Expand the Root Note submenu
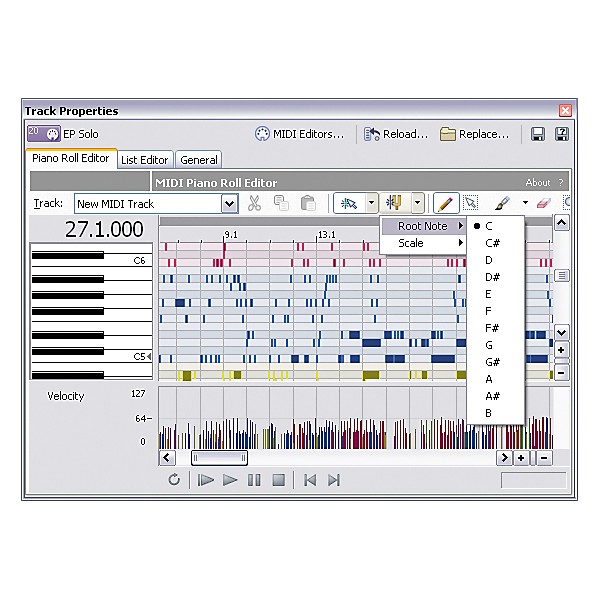The height and width of the screenshot is (600, 600). (x=423, y=226)
